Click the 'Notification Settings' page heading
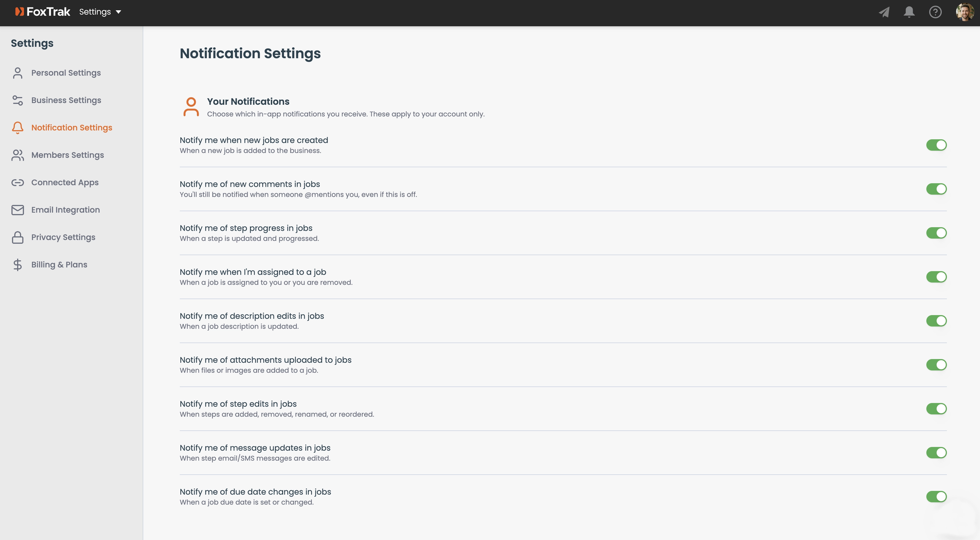 250,54
